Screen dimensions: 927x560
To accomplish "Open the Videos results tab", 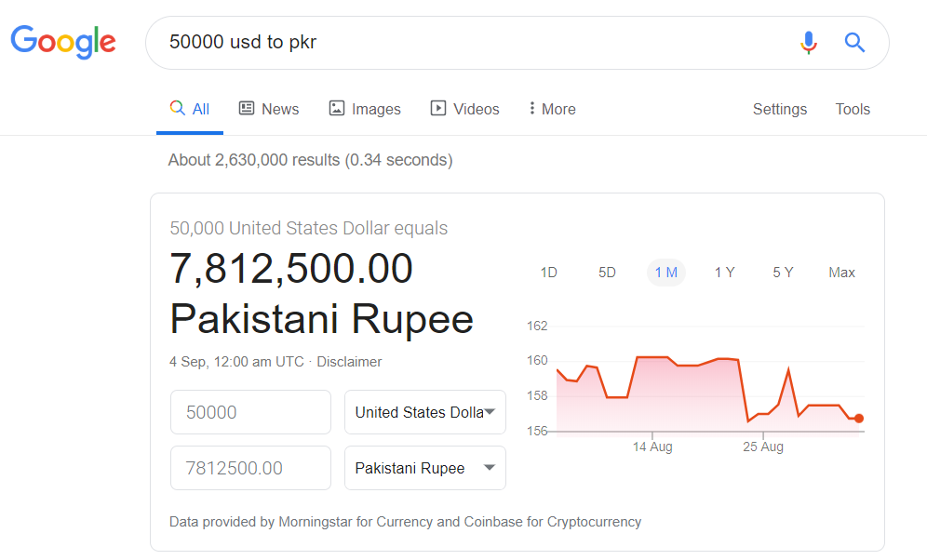I will (x=464, y=109).
